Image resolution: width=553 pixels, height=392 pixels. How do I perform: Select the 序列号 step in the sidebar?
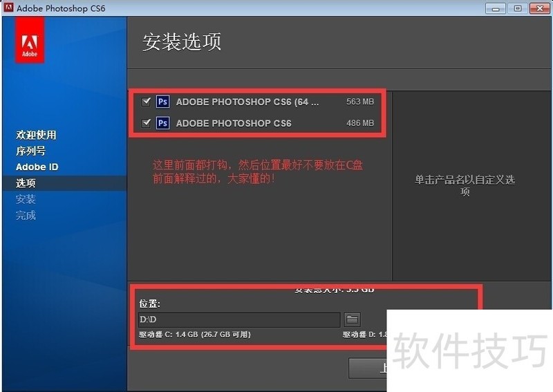[x=30, y=151]
